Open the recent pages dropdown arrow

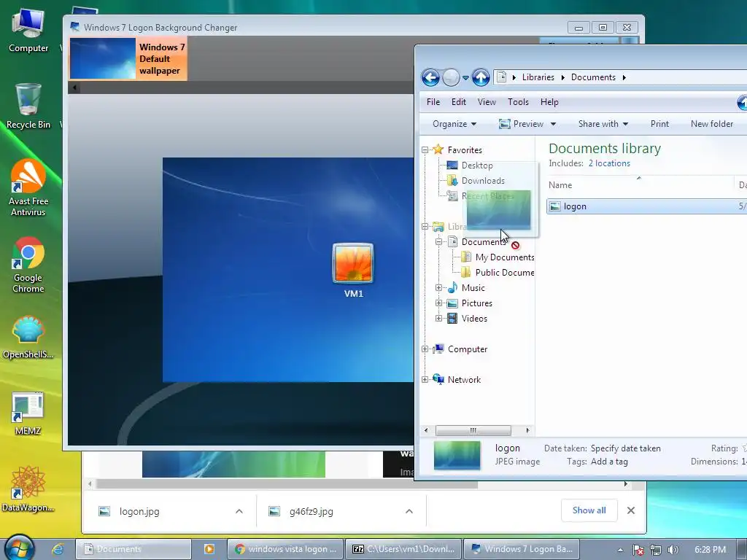coord(465,77)
